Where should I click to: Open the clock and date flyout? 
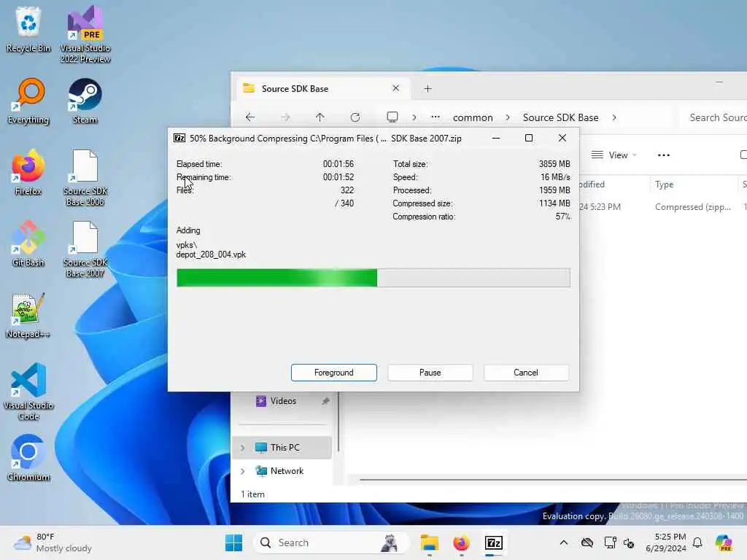(x=666, y=542)
